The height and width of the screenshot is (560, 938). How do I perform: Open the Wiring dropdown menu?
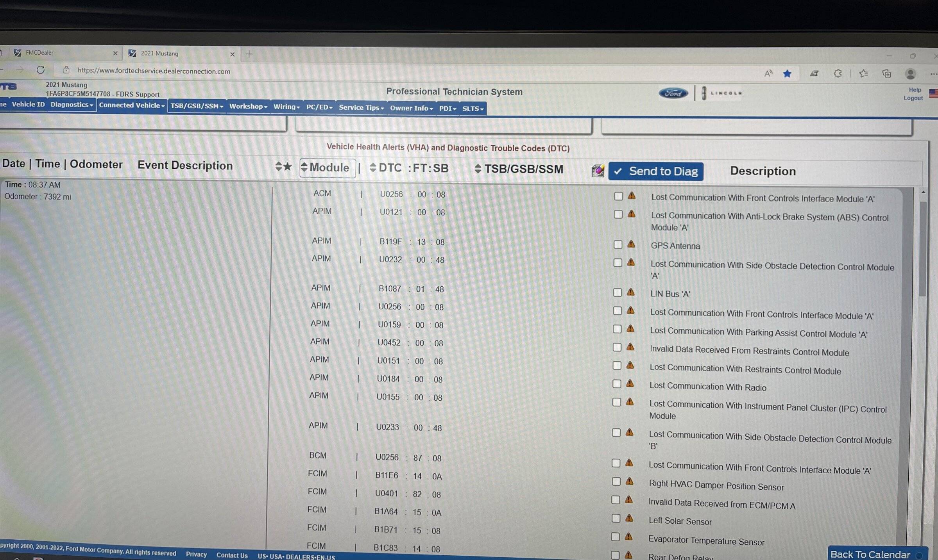286,107
